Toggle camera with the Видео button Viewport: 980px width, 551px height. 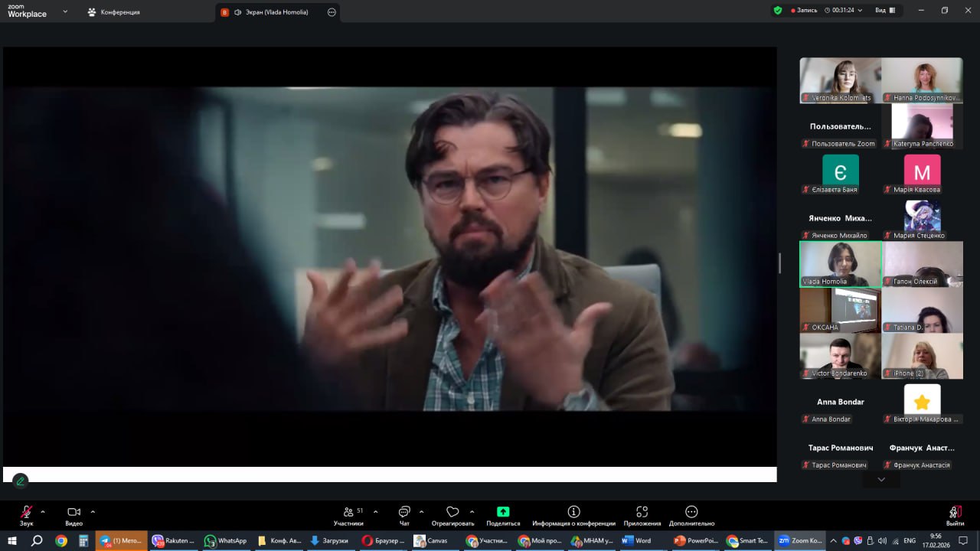73,512
